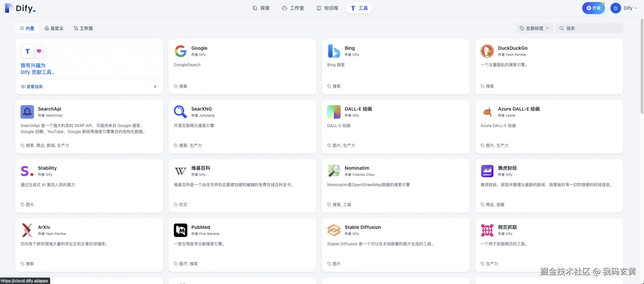Click '医疗, 搜索' tags text
Viewport: 644px width, 284px height.
click(x=188, y=264)
